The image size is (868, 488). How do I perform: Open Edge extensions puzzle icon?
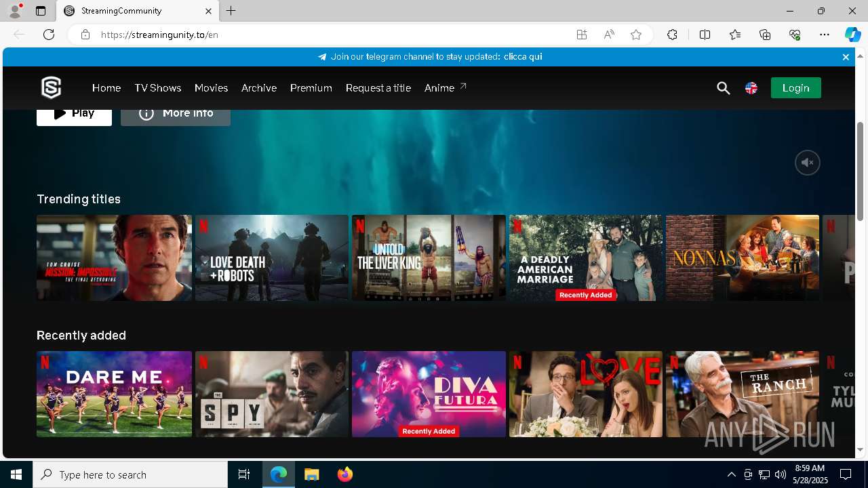click(672, 35)
